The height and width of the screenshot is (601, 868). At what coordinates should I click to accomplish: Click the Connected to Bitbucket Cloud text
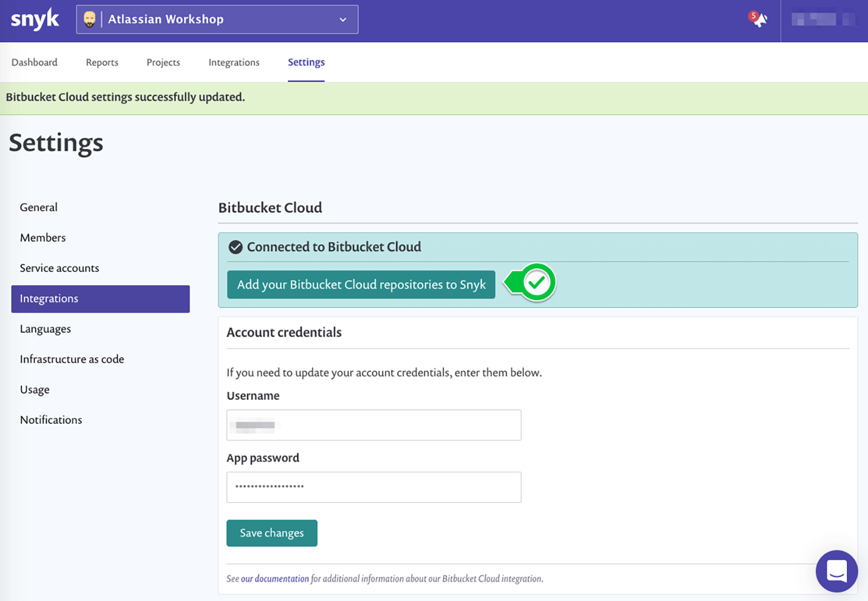coord(334,247)
